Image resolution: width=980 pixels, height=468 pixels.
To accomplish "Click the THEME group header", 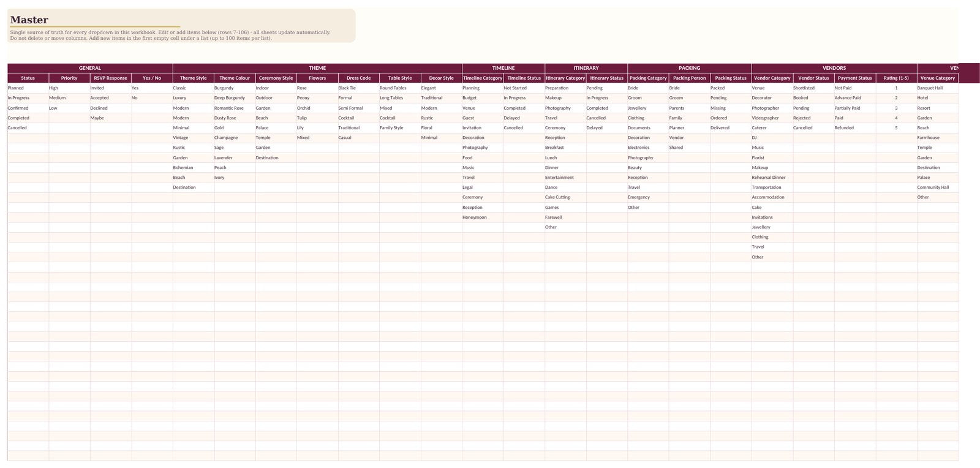I will coord(317,68).
